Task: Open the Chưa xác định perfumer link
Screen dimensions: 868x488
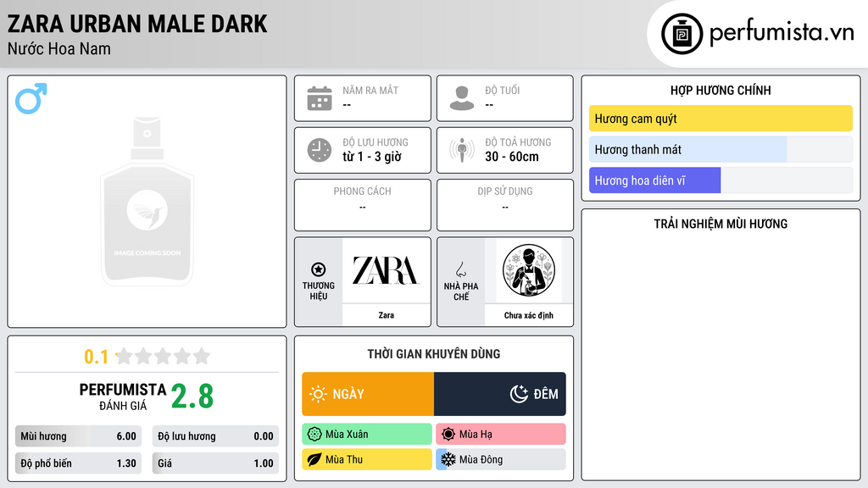Action: pos(529,315)
